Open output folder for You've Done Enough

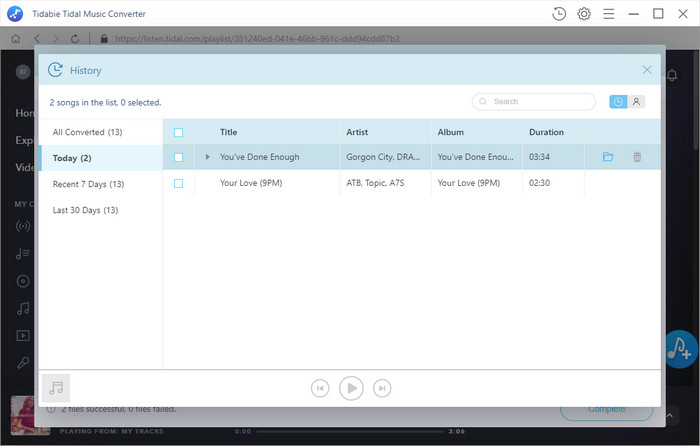[x=608, y=157]
